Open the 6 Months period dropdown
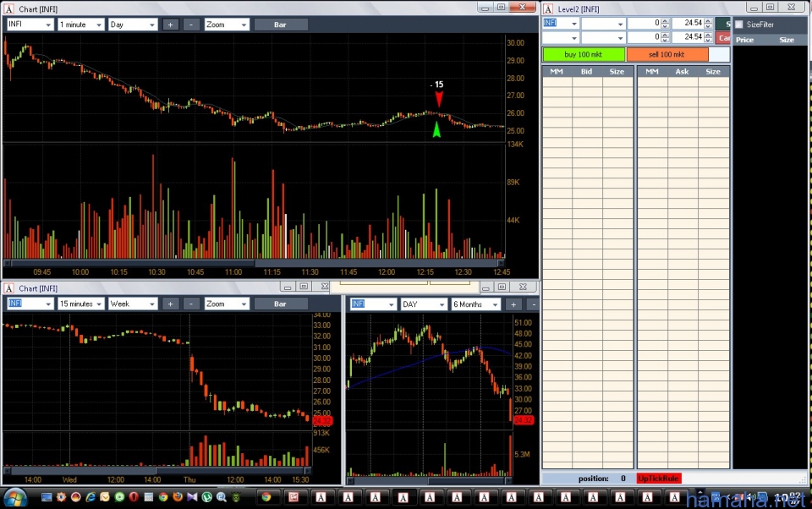Image resolution: width=812 pixels, height=509 pixels. point(477,304)
